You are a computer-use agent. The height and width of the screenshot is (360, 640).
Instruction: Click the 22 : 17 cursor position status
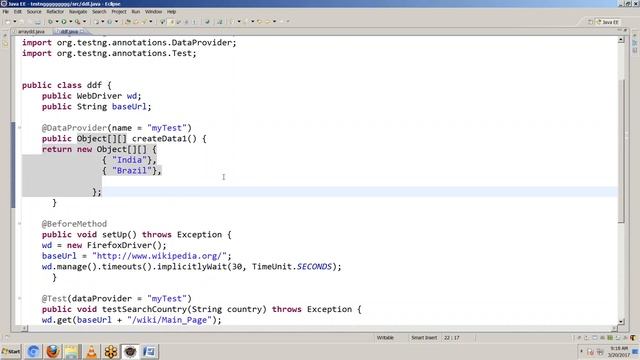tap(451, 338)
